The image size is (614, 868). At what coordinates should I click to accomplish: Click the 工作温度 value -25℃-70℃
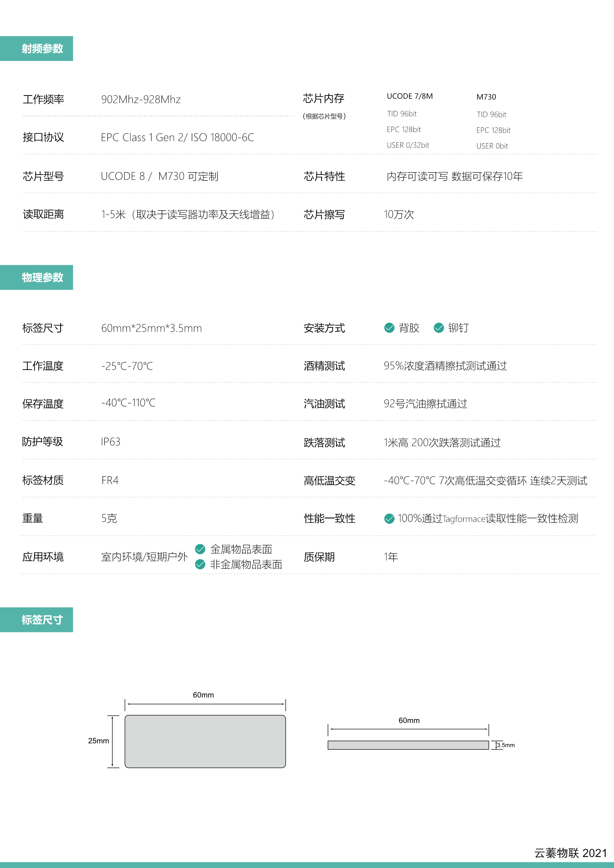coord(127,366)
